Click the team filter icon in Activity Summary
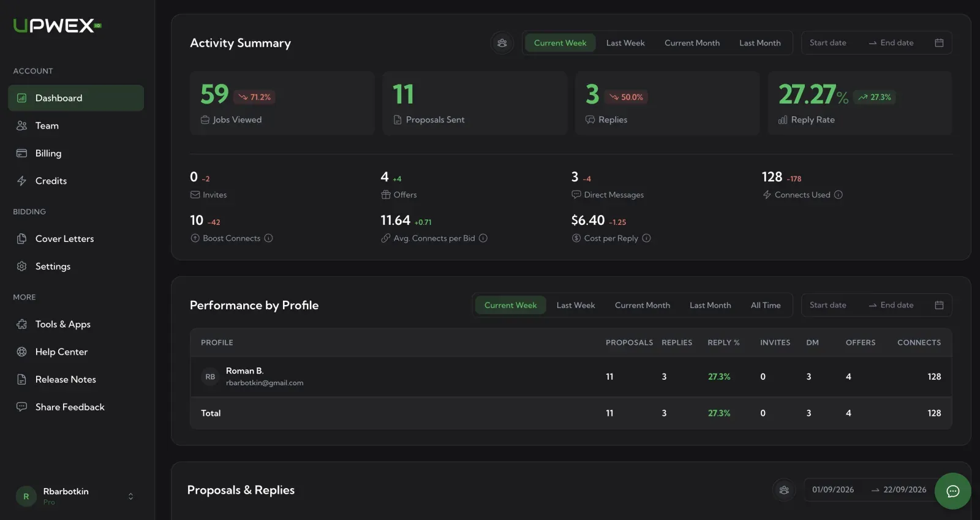The height and width of the screenshot is (520, 980). 502,43
